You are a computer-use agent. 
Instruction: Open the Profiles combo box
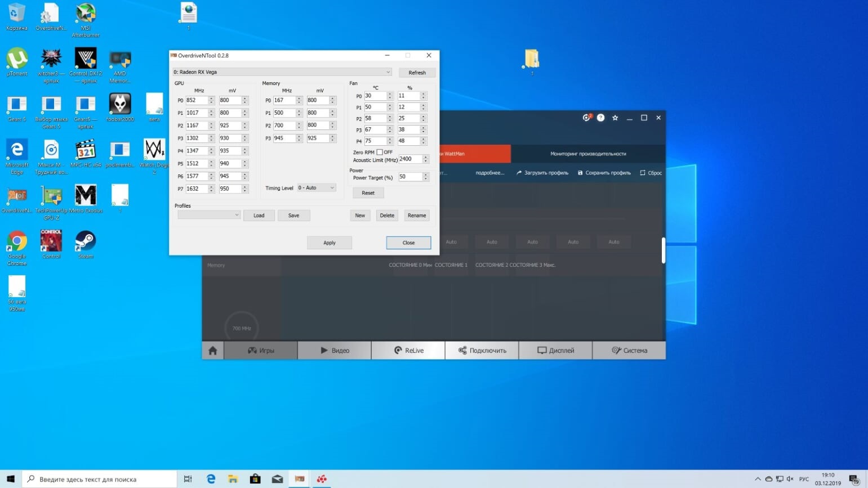(209, 215)
